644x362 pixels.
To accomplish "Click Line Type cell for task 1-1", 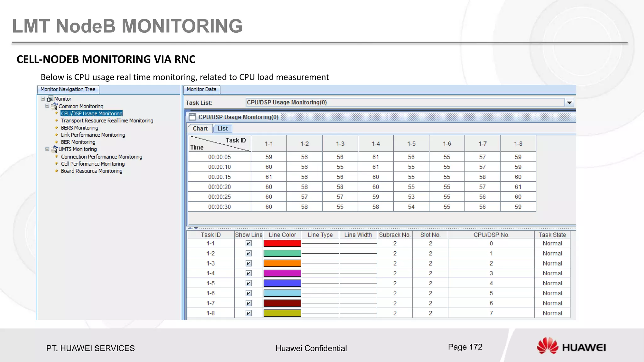I will pos(320,244).
